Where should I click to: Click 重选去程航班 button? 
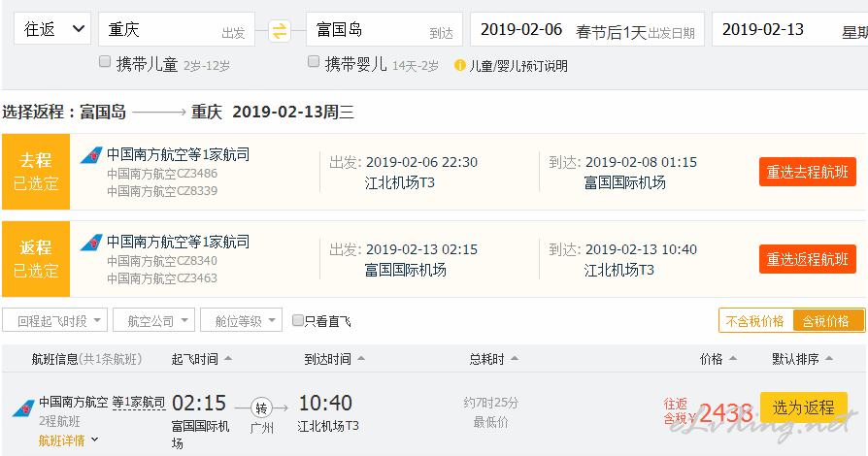808,172
